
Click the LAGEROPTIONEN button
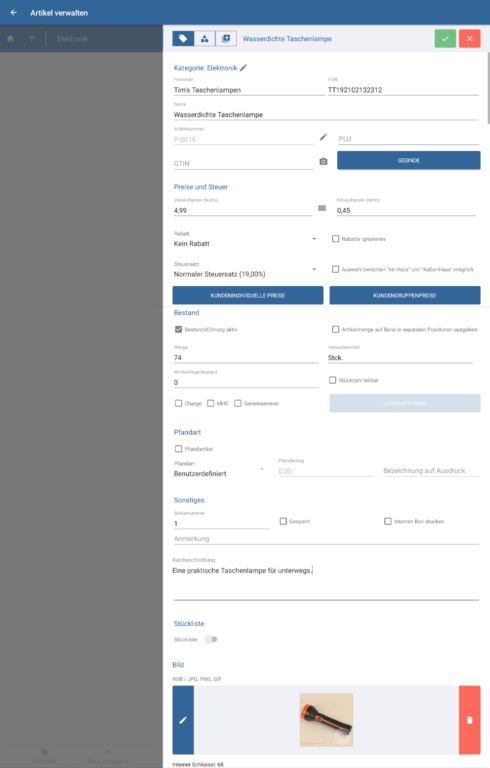[405, 403]
